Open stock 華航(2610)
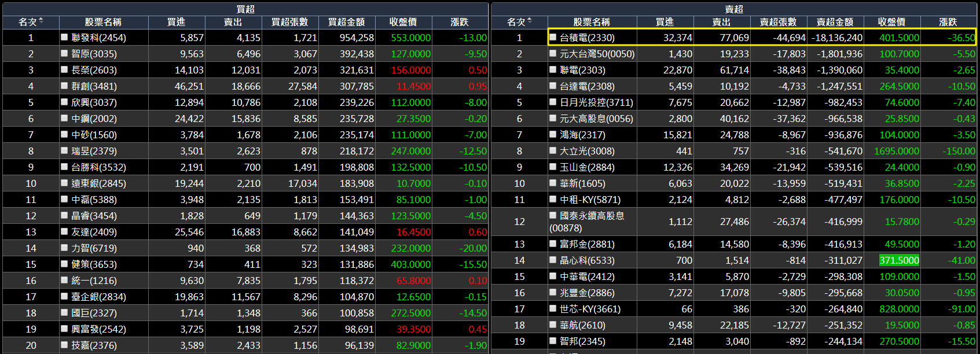The width and height of the screenshot is (980, 354). click(x=582, y=325)
